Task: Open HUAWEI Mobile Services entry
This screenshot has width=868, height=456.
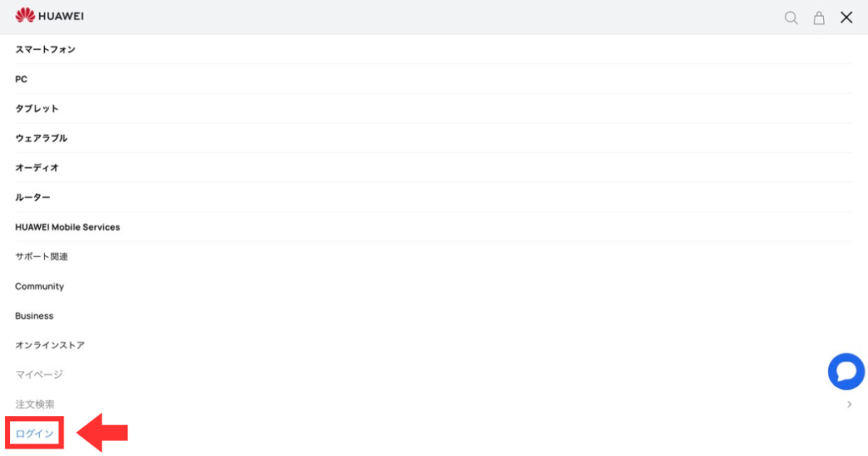Action: point(68,227)
